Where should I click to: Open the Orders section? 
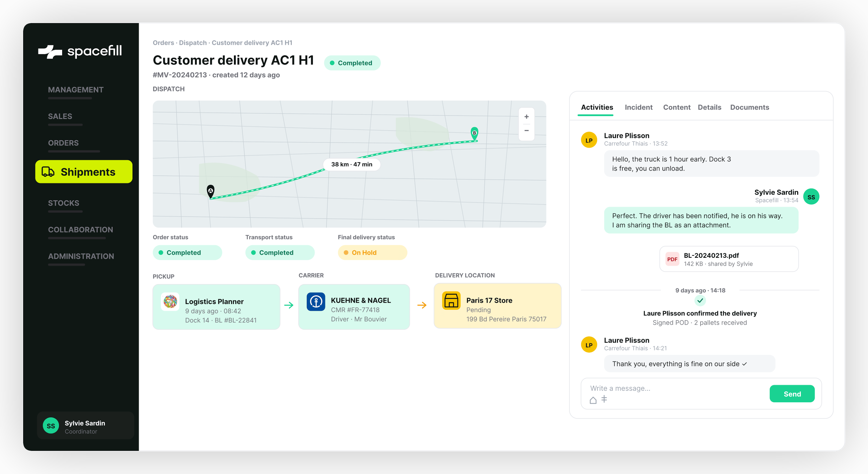click(63, 143)
